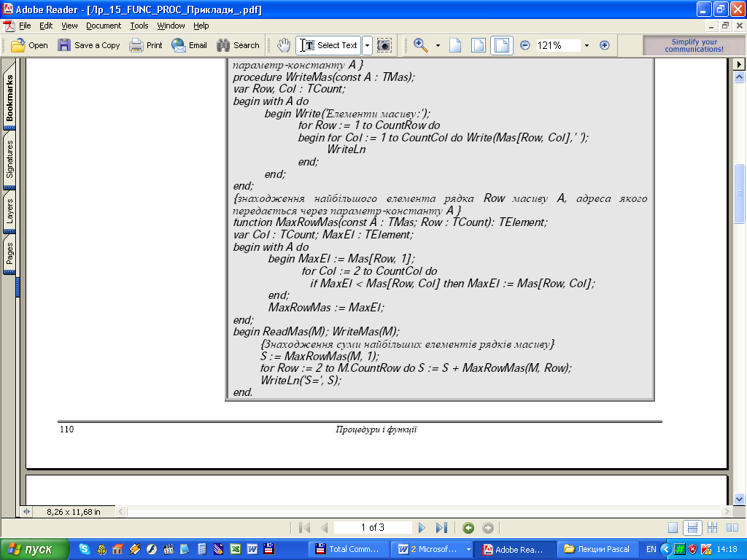Open the Microsoft Word taskbar group

click(x=432, y=549)
